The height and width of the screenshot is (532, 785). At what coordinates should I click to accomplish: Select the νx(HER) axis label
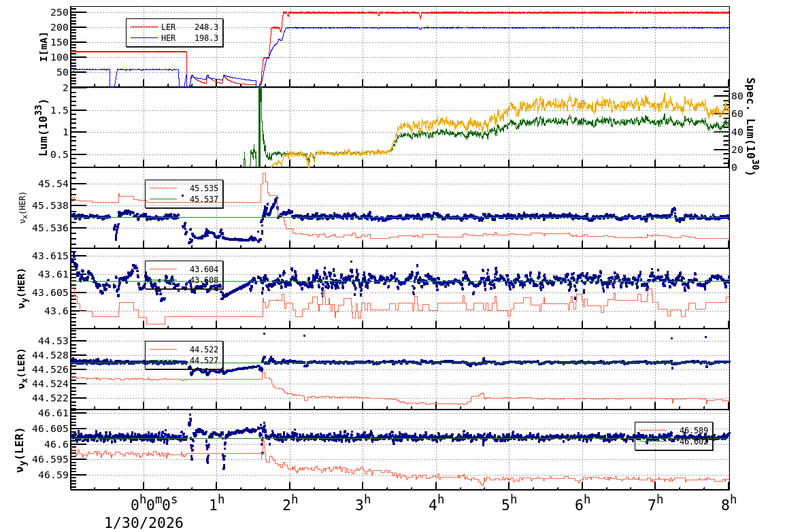(x=23, y=207)
